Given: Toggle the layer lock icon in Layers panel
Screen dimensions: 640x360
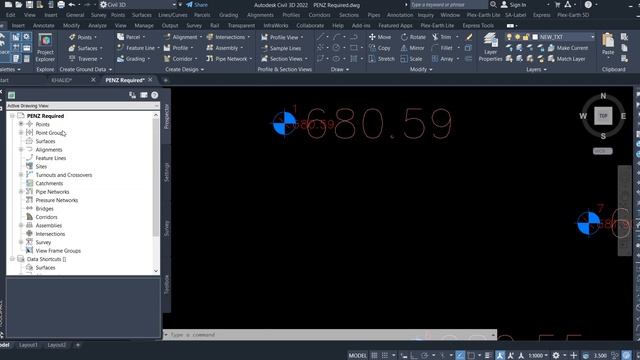Looking at the screenshot, I should [526, 37].
